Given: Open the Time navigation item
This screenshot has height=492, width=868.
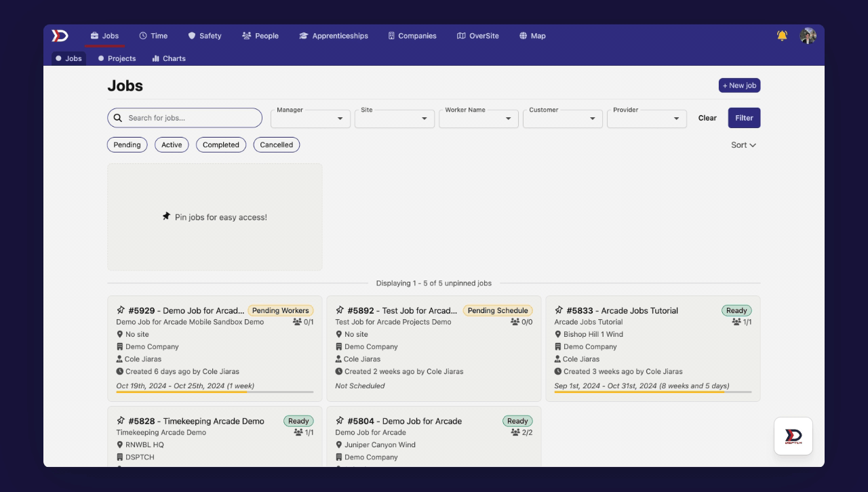Looking at the screenshot, I should coord(153,36).
